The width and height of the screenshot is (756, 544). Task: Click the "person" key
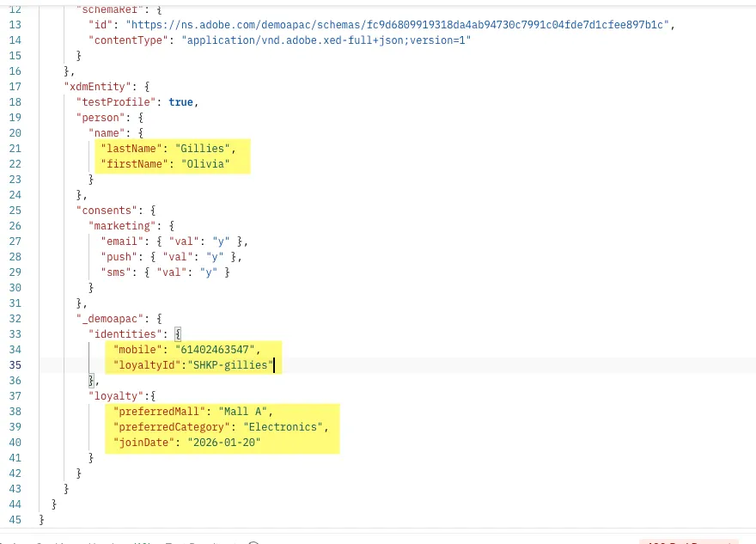coord(101,117)
